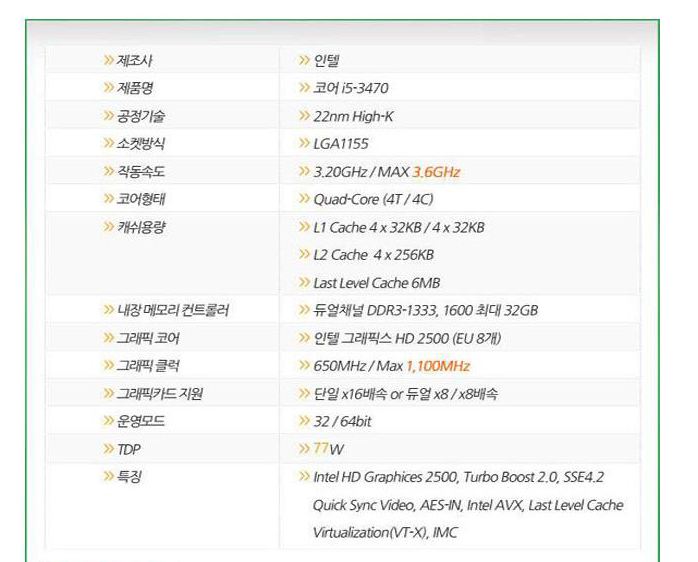Click the 그래픽 클럭 label

(x=148, y=366)
